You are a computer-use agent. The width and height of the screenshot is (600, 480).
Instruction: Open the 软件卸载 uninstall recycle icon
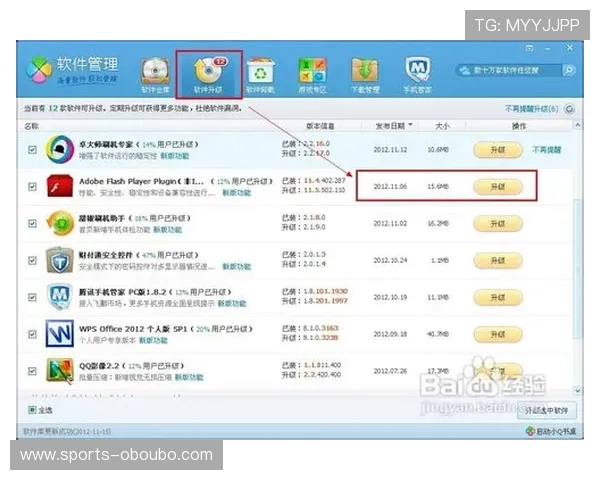(261, 74)
